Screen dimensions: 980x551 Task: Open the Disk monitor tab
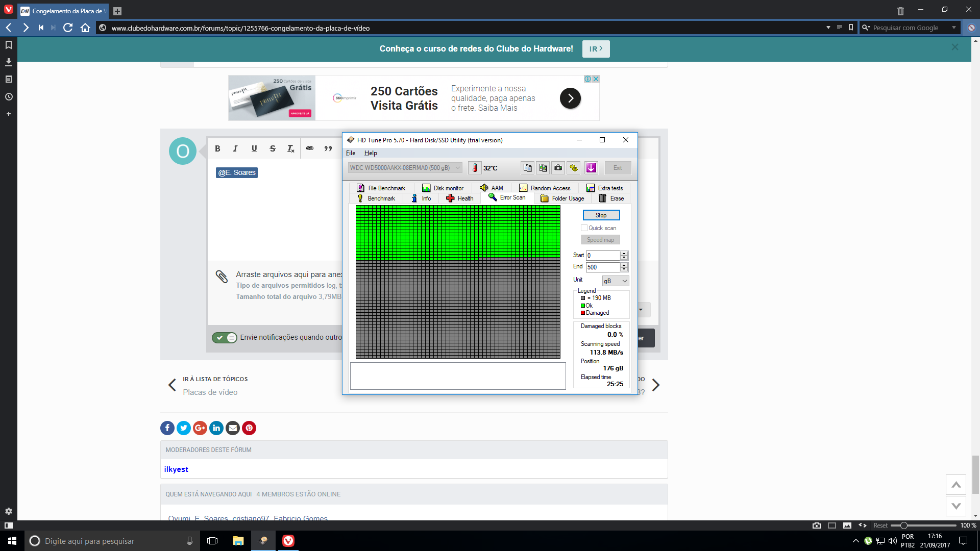tap(443, 188)
